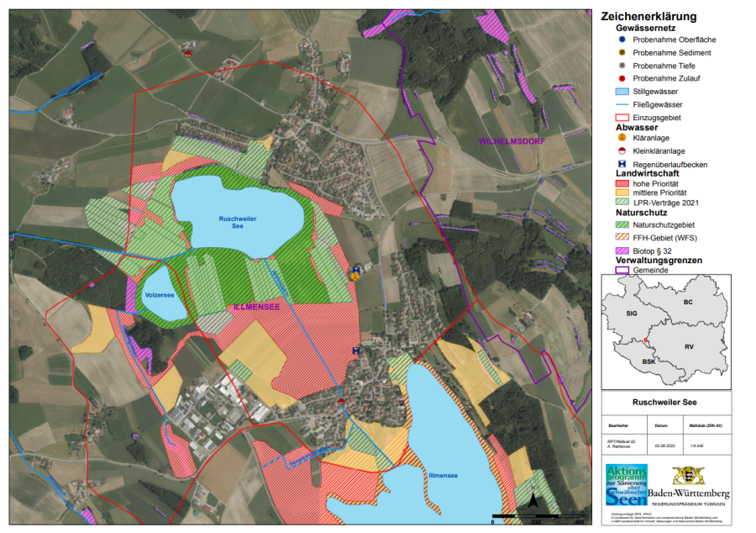Click the Kleinkläranlage legend icon
The image size is (756, 533).
[x=621, y=150]
